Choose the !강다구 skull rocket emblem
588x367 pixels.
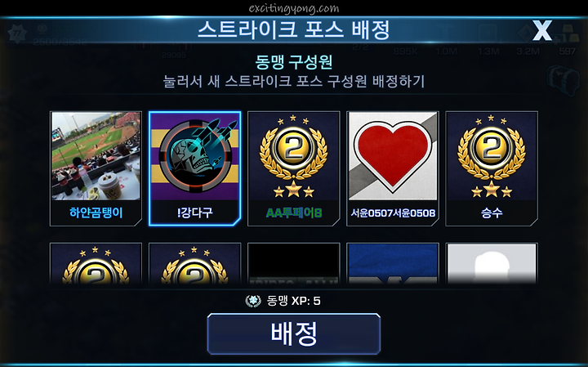tap(194, 156)
